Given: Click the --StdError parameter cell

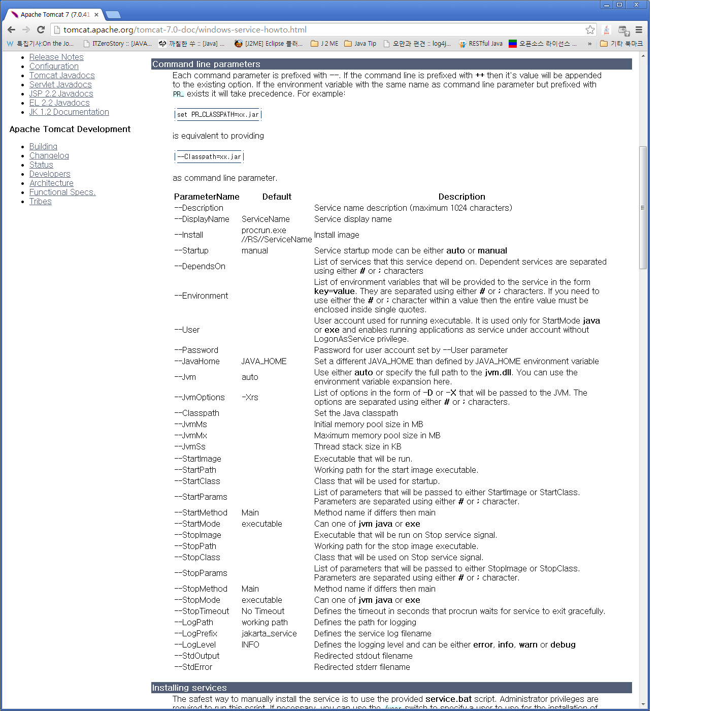Looking at the screenshot, I should (193, 667).
